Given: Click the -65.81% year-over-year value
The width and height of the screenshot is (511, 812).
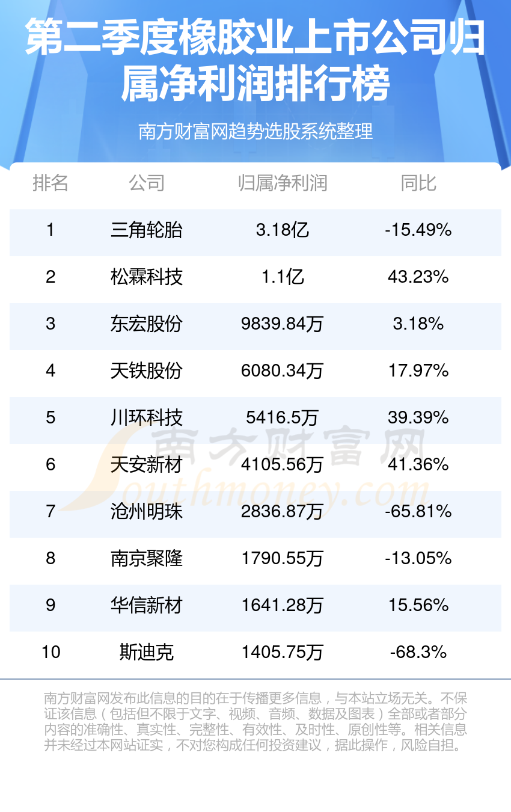Looking at the screenshot, I should (x=418, y=511).
